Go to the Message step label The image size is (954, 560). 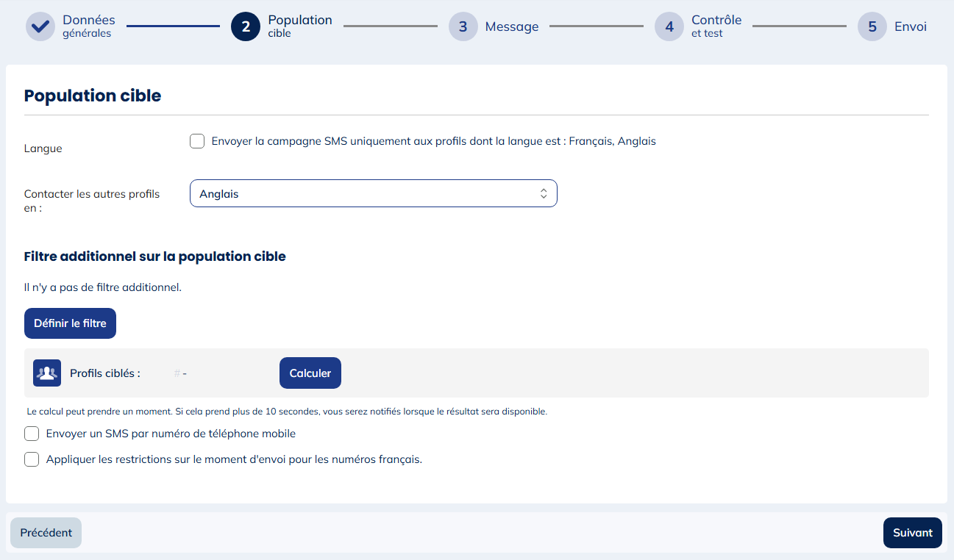click(512, 27)
